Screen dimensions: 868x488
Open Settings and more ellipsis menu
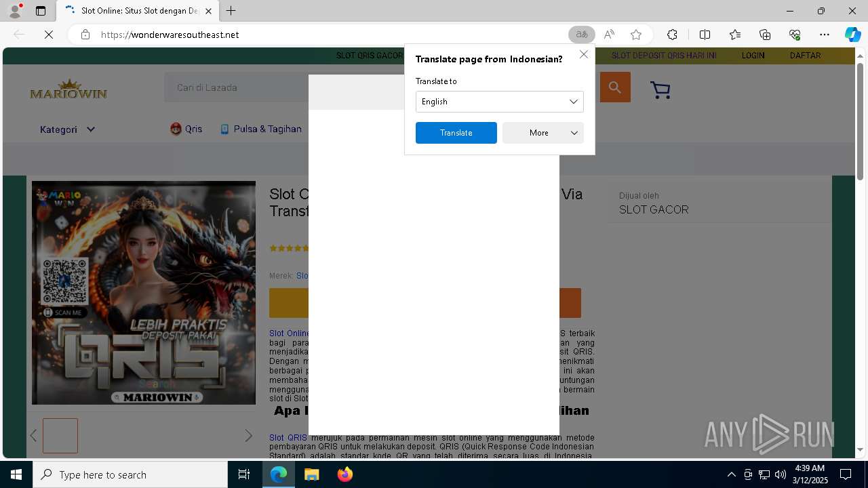point(825,35)
